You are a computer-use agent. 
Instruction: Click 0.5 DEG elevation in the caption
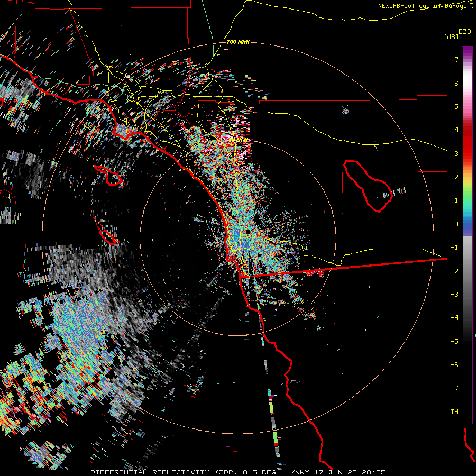[x=260, y=472]
